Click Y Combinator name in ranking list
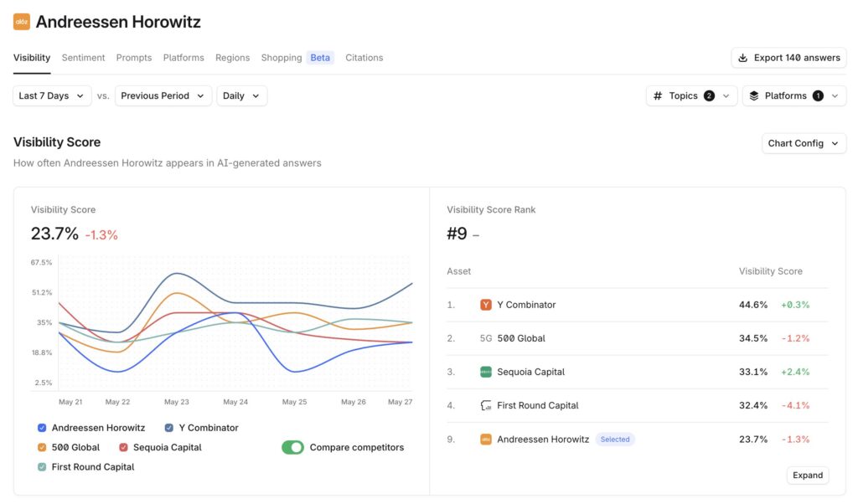Image resolution: width=858 pixels, height=504 pixels. (x=526, y=305)
